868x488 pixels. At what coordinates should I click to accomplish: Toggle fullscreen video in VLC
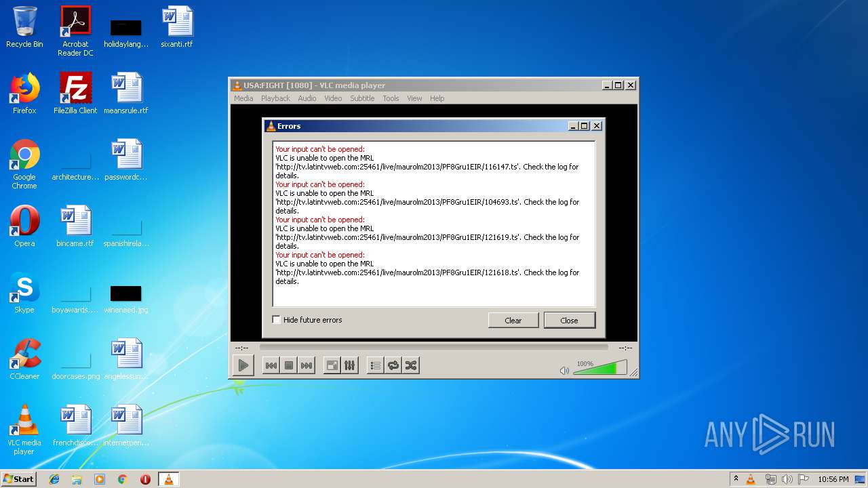(332, 365)
